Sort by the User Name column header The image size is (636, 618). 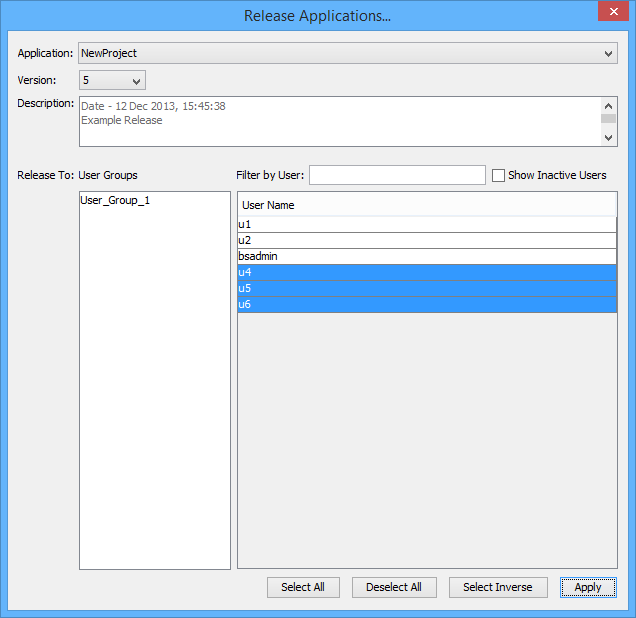coord(427,205)
